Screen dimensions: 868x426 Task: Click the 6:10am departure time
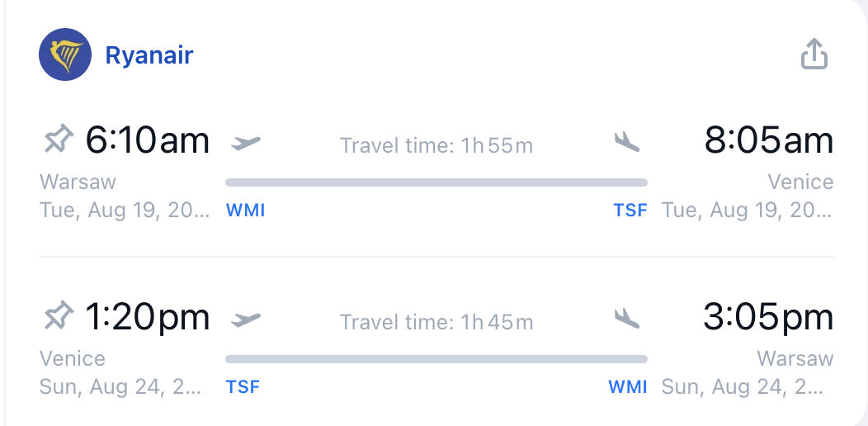147,140
